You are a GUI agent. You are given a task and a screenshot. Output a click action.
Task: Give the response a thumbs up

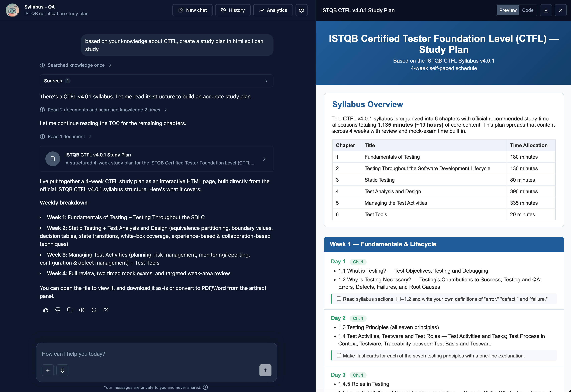(x=46, y=310)
